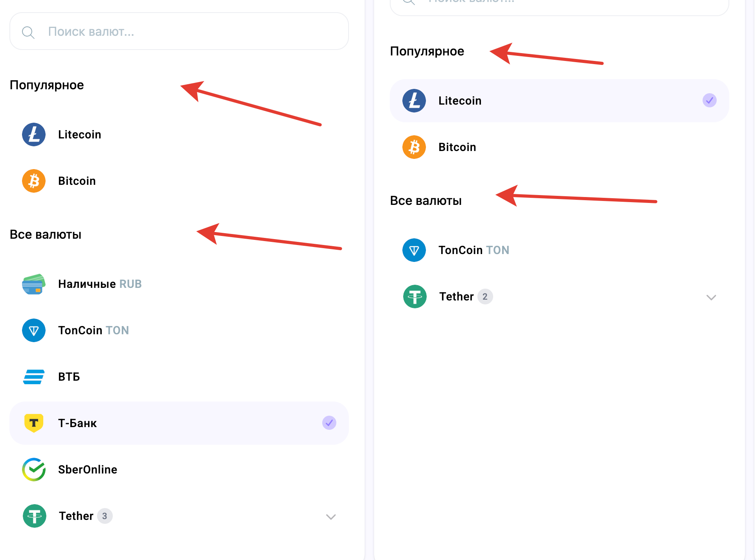Expand Tether chevron in left list
This screenshot has height=560, width=756.
coord(331,517)
